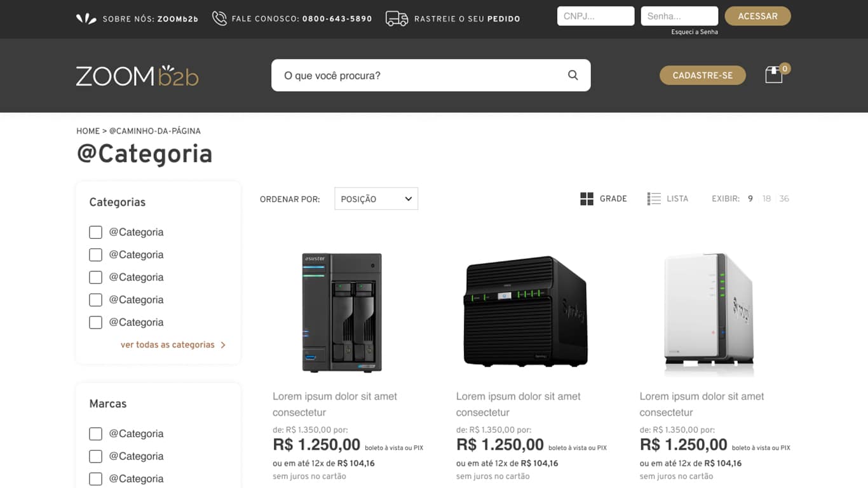Open the shopping cart icon

[x=773, y=75]
